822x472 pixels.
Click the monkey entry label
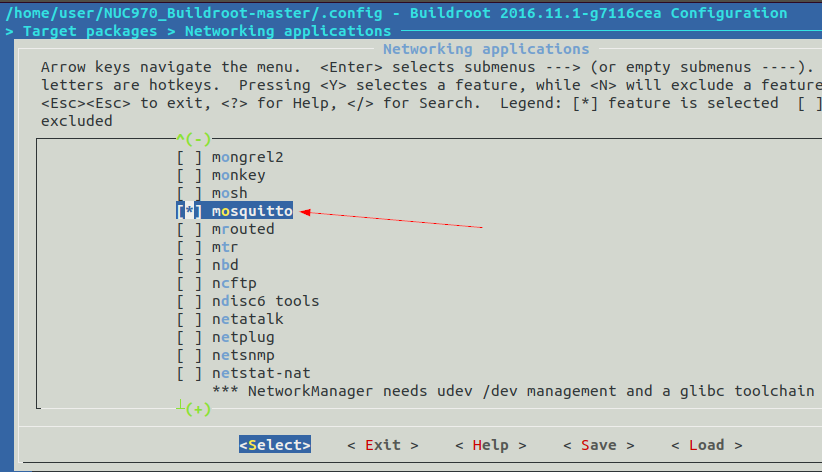[239, 175]
